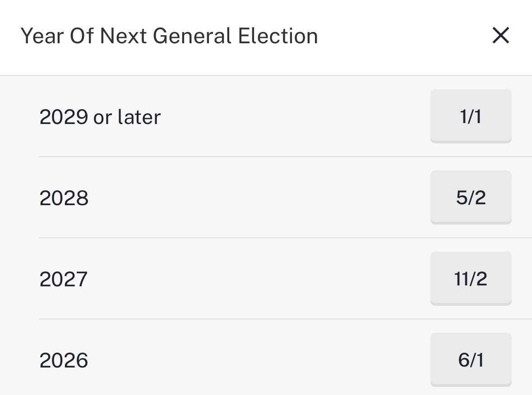The height and width of the screenshot is (395, 532).
Task: Back the even-money 1/1 price
Action: coord(471,116)
